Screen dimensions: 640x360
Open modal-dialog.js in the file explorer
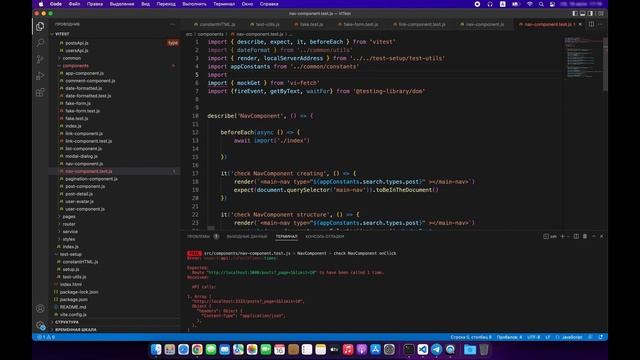click(81, 156)
